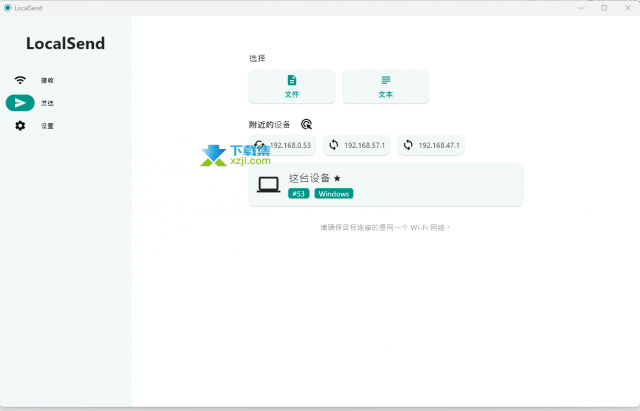Click the #53 badge

pyautogui.click(x=299, y=193)
